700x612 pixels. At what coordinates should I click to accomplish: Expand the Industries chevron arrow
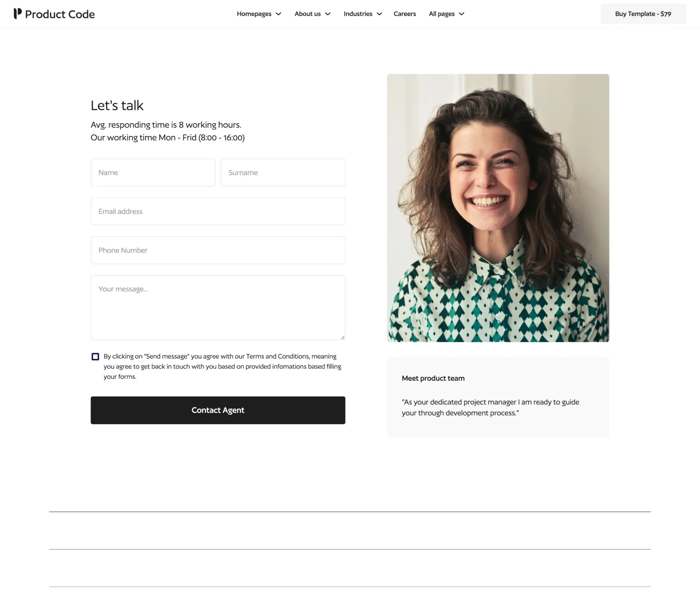(379, 14)
